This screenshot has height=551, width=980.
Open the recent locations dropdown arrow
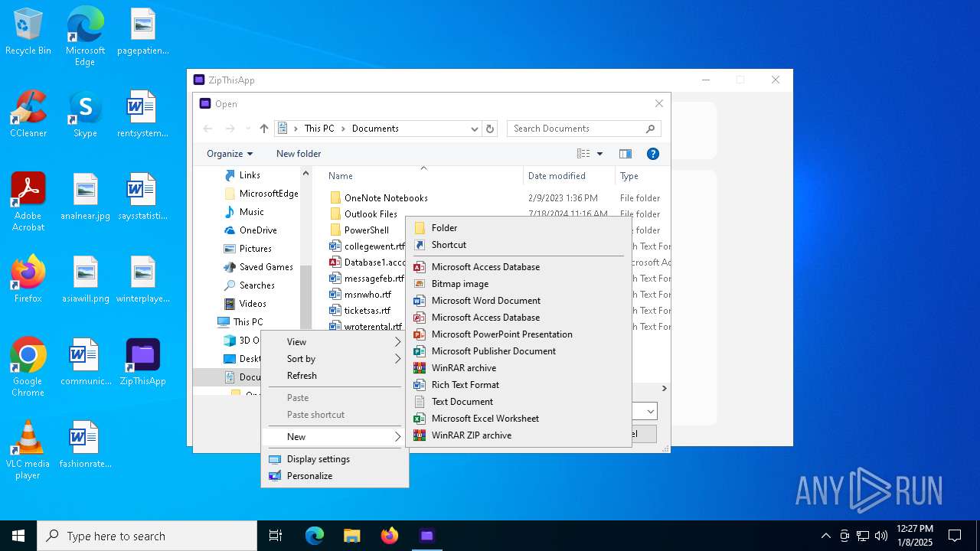[x=248, y=129]
